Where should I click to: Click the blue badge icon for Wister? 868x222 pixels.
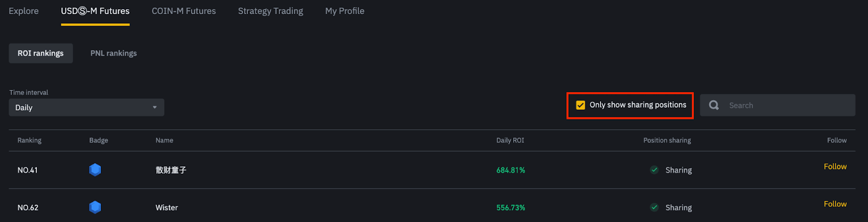pyautogui.click(x=95, y=207)
